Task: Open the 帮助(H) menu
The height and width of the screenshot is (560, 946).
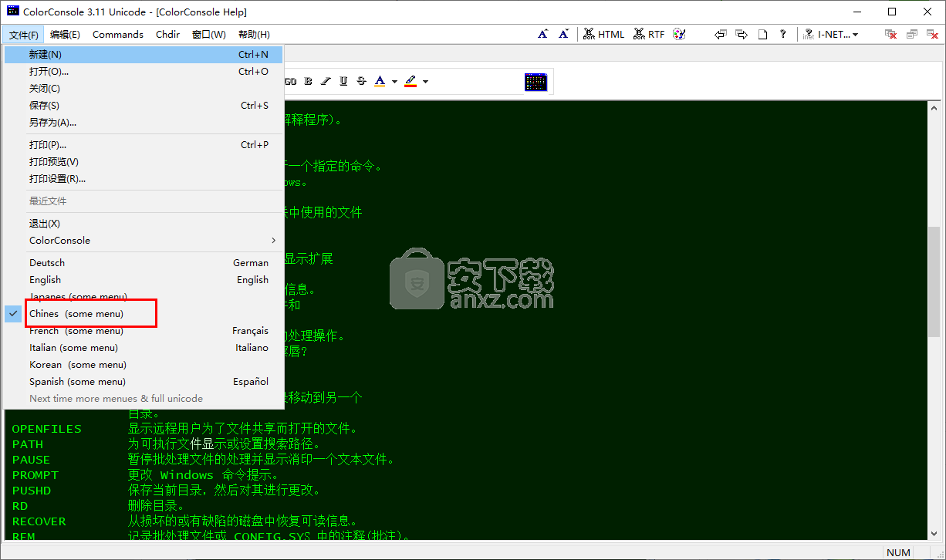Action: [254, 35]
